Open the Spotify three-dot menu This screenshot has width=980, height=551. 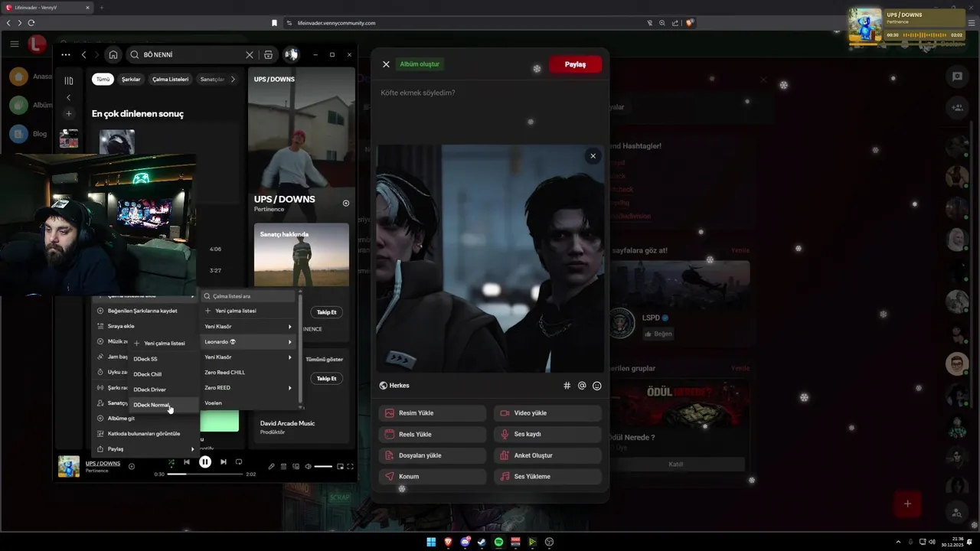tap(66, 55)
